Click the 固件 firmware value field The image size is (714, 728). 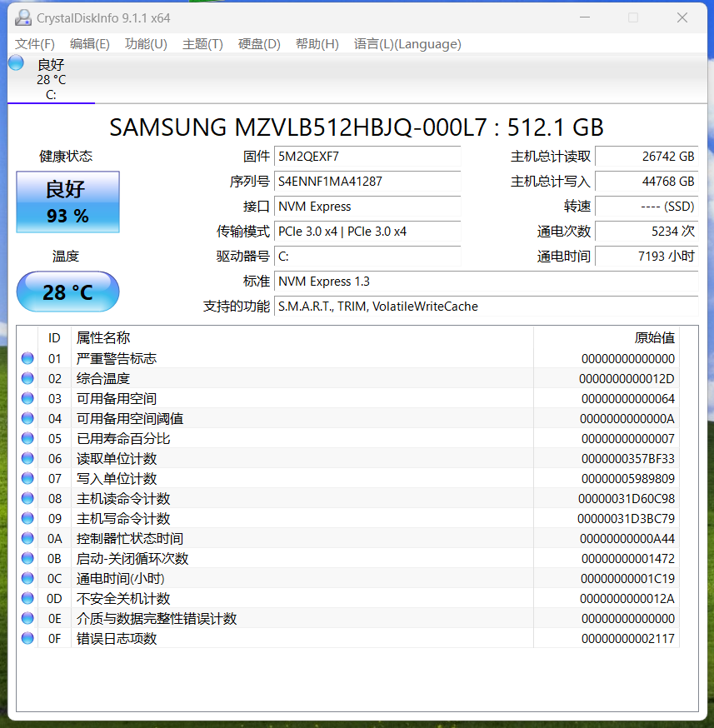[367, 157]
